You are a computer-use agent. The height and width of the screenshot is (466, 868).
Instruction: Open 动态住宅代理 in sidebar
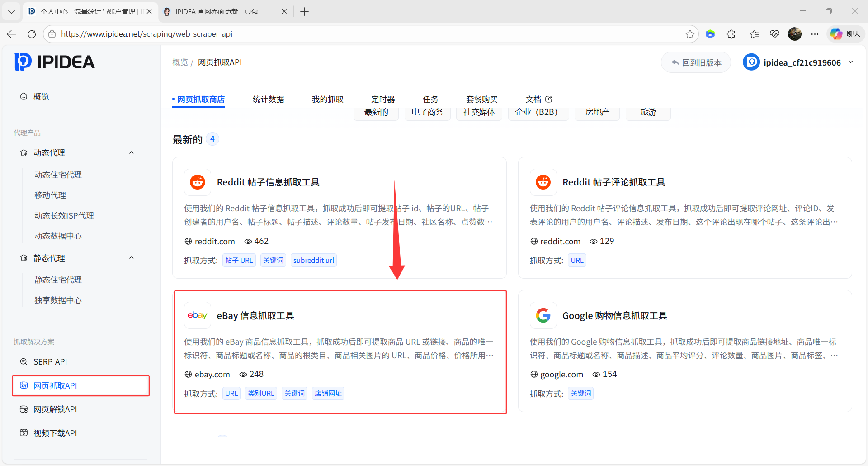coord(58,175)
